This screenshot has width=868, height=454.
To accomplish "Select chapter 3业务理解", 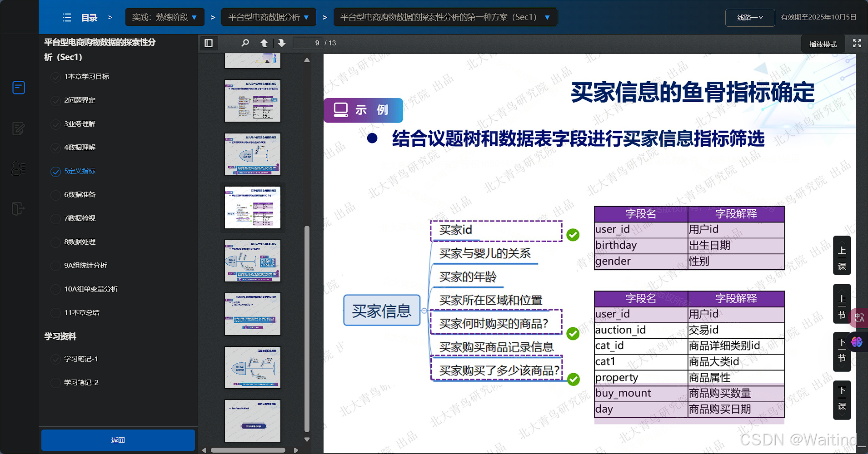I will 80,124.
